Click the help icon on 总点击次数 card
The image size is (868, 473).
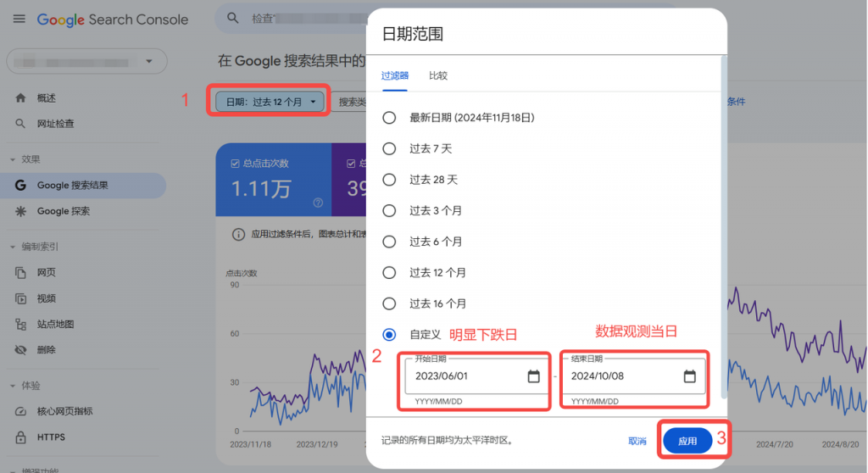[x=318, y=203]
